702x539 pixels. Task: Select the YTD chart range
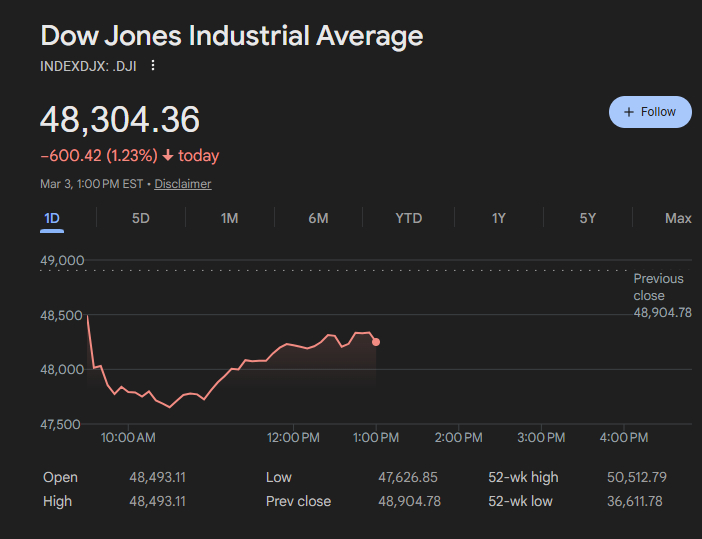coord(408,218)
